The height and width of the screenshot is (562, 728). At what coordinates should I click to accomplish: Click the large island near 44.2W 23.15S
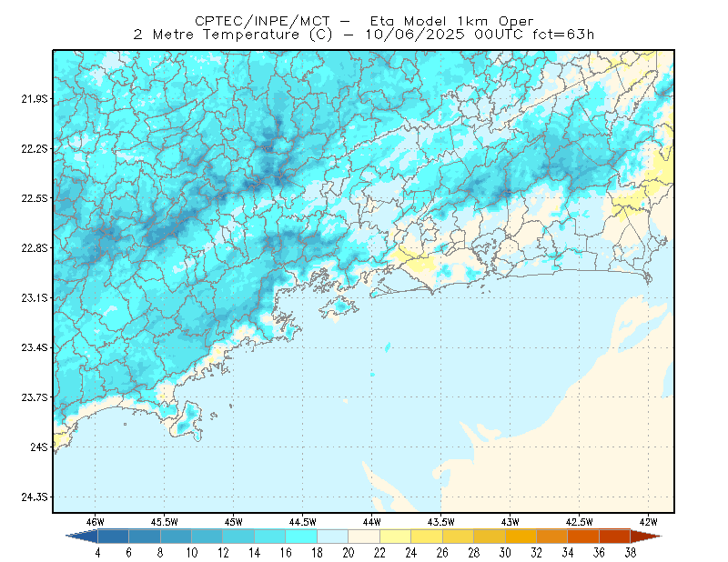pyautogui.click(x=339, y=307)
